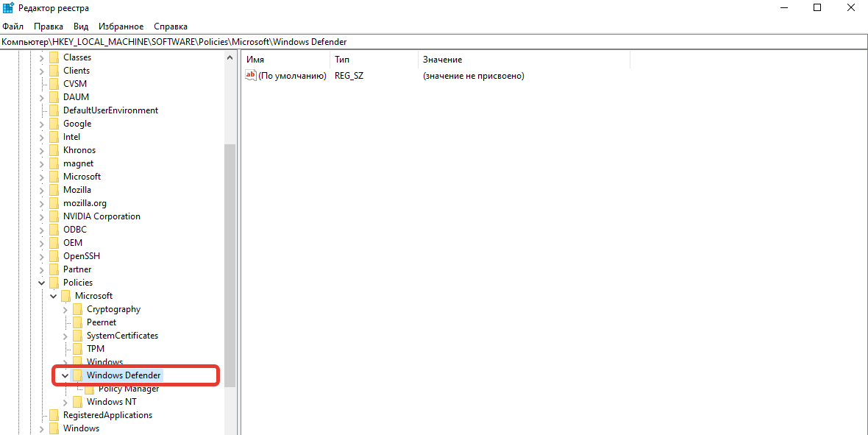Click the OpenSSH folder icon
The image size is (868, 435).
tap(54, 256)
